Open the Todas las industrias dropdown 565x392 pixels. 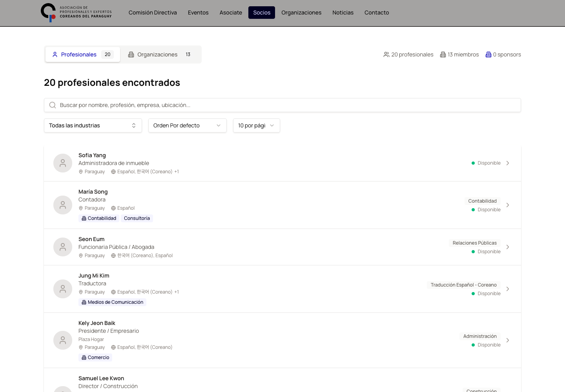point(93,125)
